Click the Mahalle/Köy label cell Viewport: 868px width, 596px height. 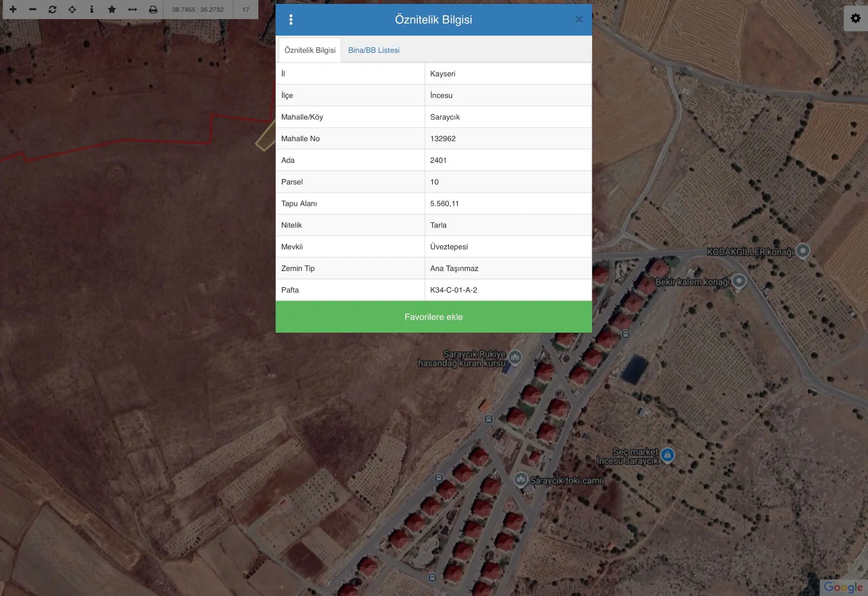(350, 117)
